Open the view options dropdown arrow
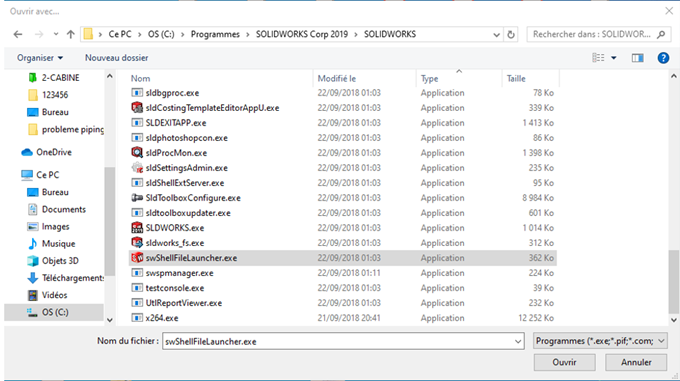680x381 pixels. (614, 58)
